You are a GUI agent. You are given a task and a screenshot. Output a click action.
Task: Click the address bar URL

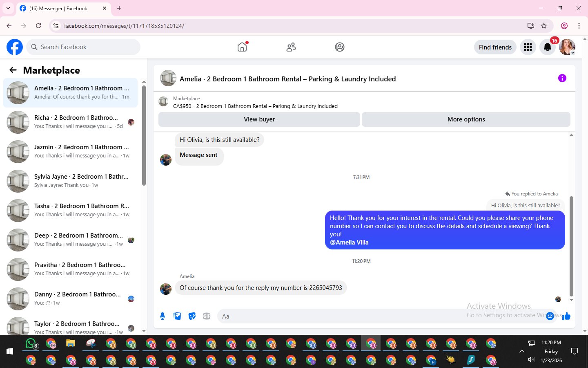click(124, 26)
